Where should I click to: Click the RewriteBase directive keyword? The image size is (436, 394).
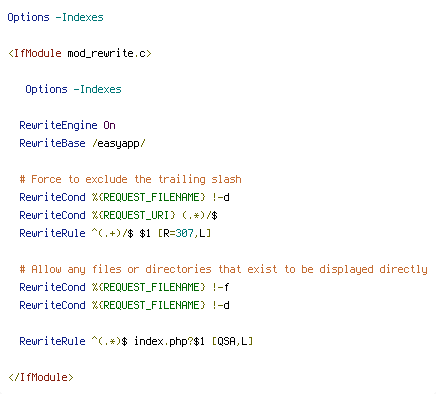tap(52, 143)
